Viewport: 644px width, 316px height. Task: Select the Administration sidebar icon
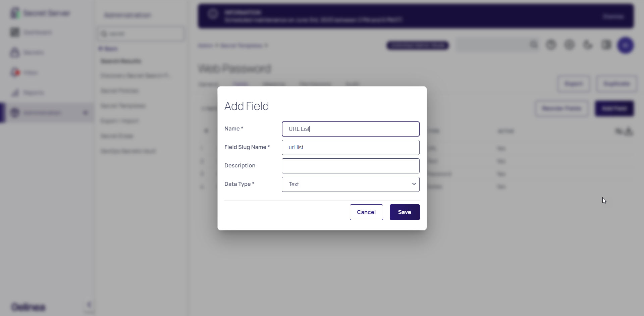15,113
